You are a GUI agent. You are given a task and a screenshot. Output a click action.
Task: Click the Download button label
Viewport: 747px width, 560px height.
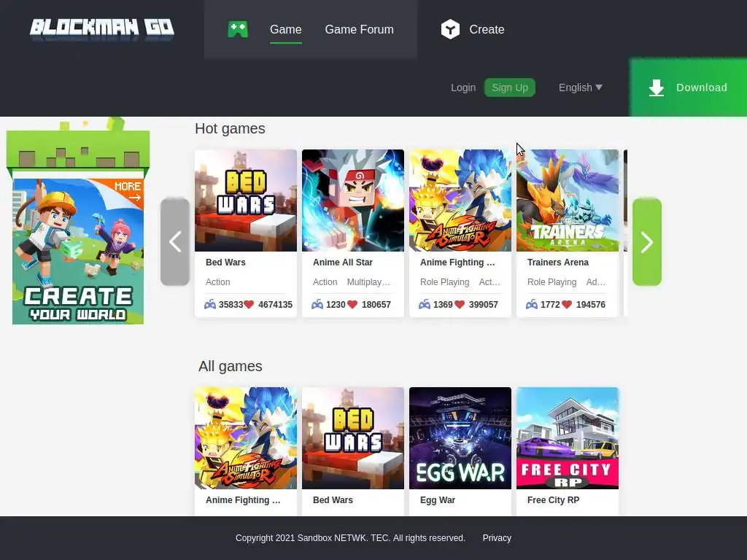click(702, 87)
